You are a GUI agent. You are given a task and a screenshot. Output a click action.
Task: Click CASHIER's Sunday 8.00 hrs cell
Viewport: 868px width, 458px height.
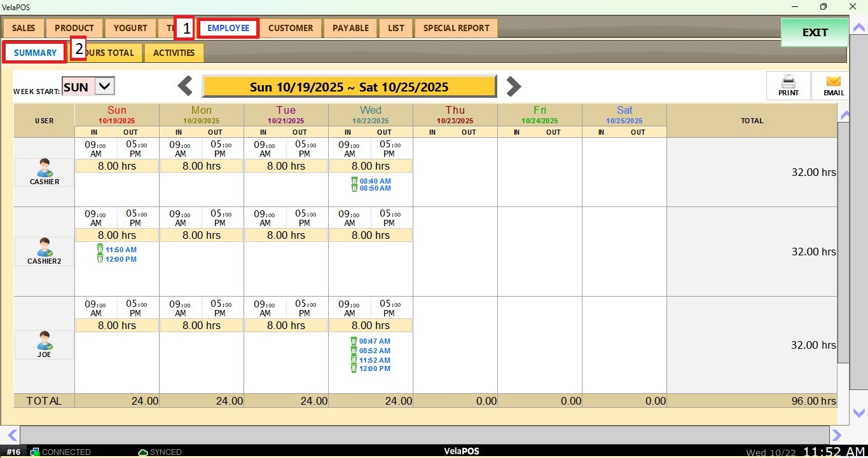pos(117,166)
